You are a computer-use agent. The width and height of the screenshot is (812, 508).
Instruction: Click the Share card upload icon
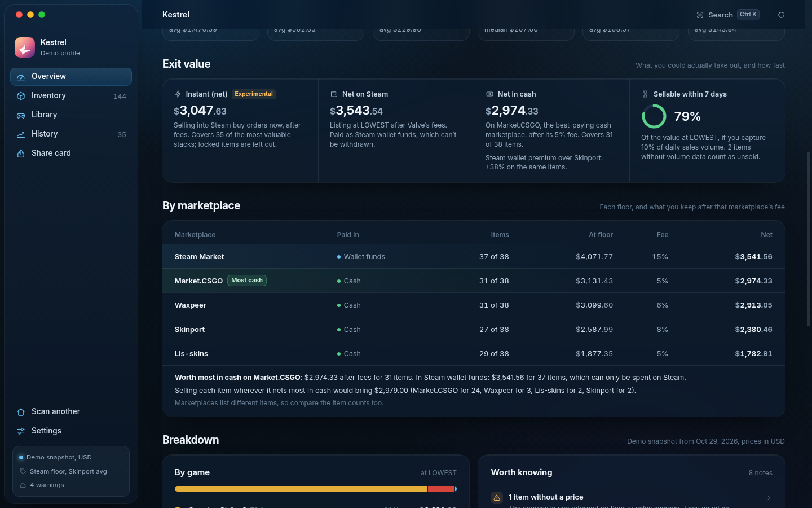pyautogui.click(x=21, y=154)
